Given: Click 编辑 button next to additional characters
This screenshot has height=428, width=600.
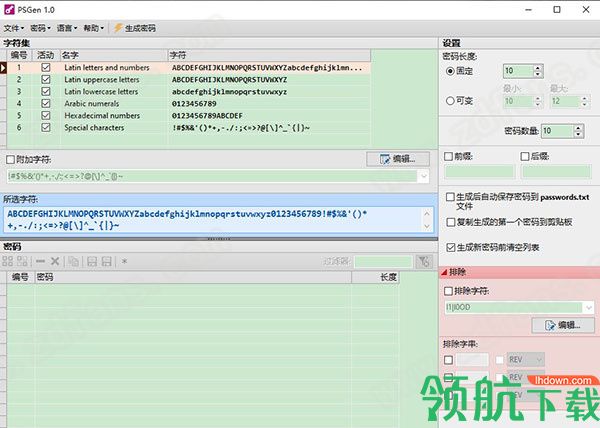Looking at the screenshot, I should (x=398, y=159).
